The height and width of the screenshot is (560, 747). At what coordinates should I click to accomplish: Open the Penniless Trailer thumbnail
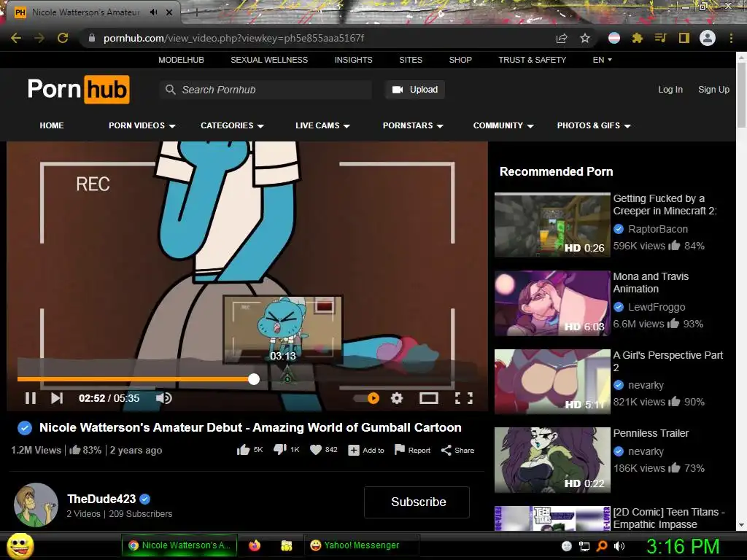point(552,460)
